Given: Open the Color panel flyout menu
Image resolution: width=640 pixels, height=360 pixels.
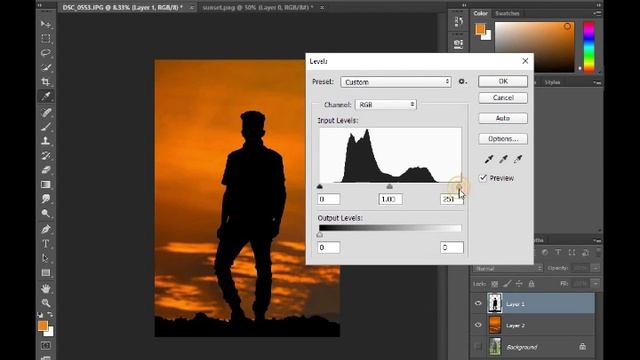Looking at the screenshot, I should click(597, 13).
